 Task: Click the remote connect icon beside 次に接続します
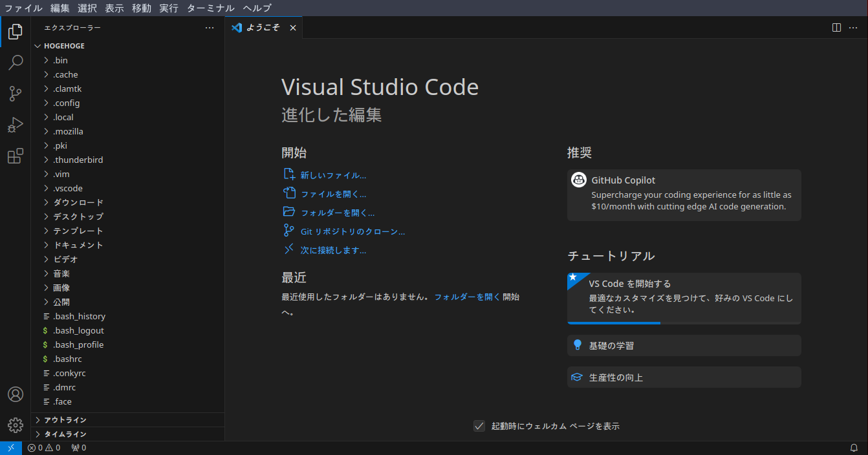(289, 249)
